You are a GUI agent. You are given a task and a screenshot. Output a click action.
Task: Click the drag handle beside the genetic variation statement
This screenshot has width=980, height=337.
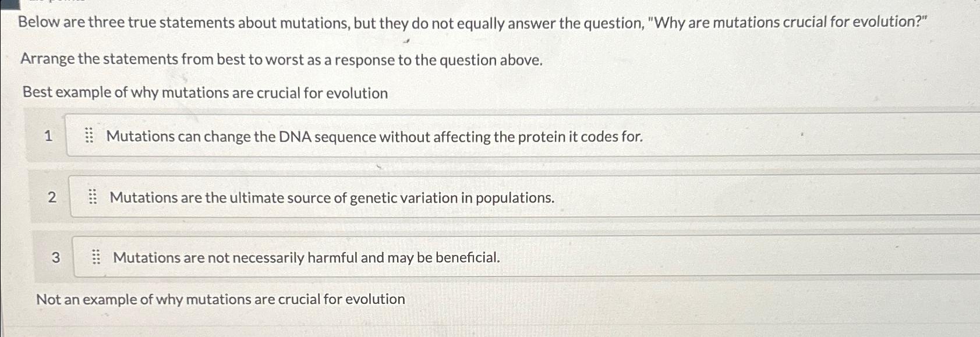[93, 197]
